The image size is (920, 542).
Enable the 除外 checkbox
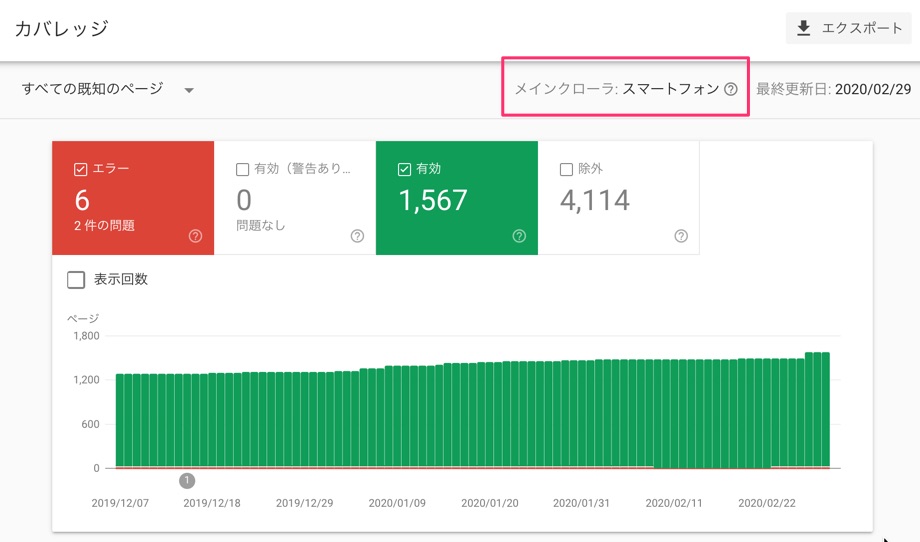(567, 169)
